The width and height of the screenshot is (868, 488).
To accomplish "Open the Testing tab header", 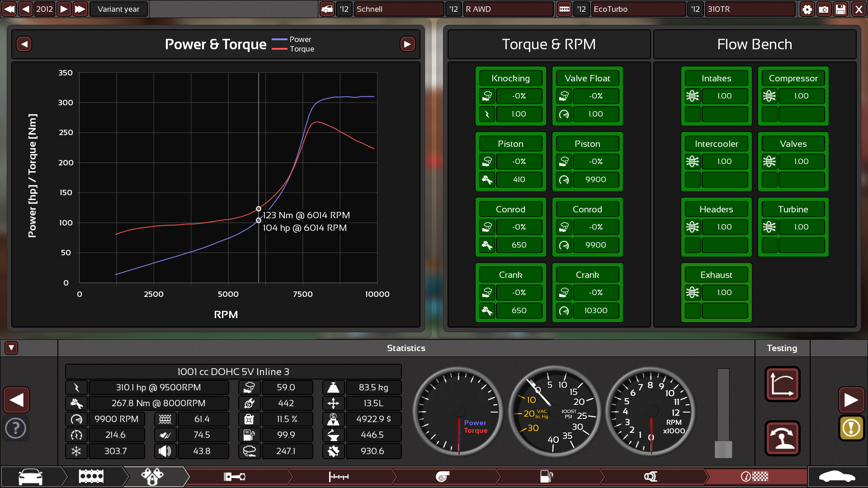I will [x=782, y=348].
